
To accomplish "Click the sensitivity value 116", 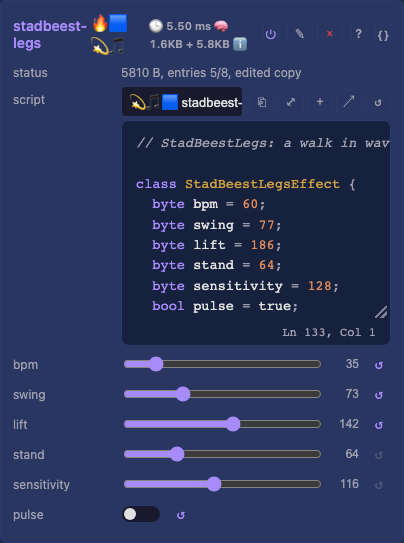I will tap(349, 484).
